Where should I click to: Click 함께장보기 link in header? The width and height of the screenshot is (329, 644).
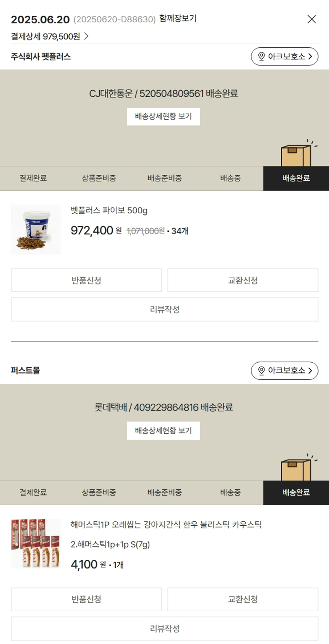(178, 18)
